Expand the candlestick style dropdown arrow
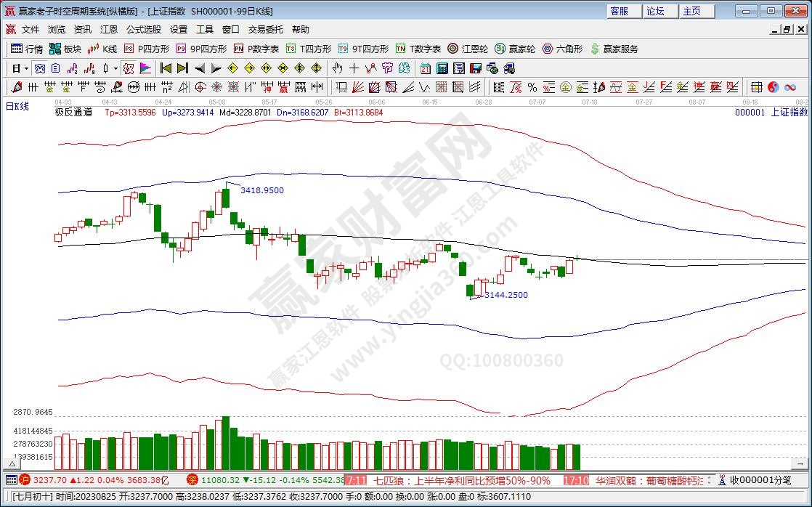 (115, 68)
